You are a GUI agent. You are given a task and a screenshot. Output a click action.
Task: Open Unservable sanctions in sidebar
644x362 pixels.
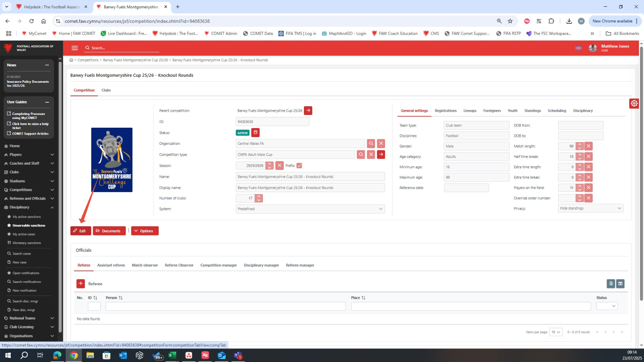pos(29,226)
